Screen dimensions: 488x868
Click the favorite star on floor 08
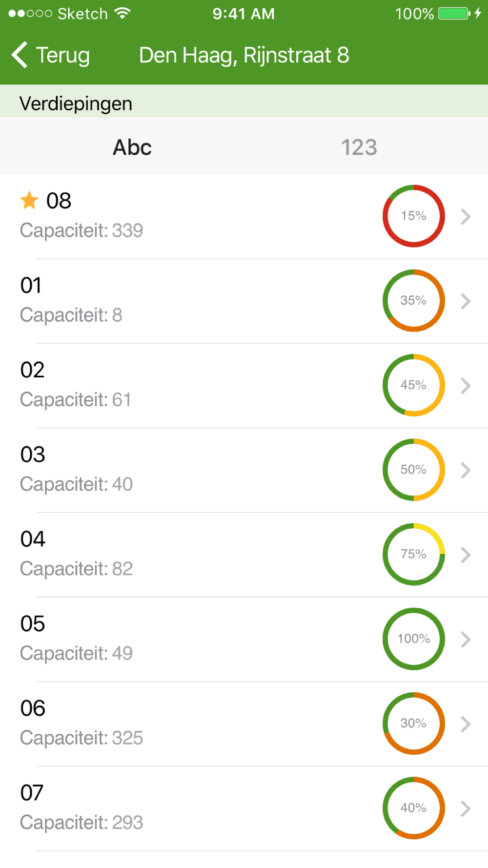click(29, 200)
